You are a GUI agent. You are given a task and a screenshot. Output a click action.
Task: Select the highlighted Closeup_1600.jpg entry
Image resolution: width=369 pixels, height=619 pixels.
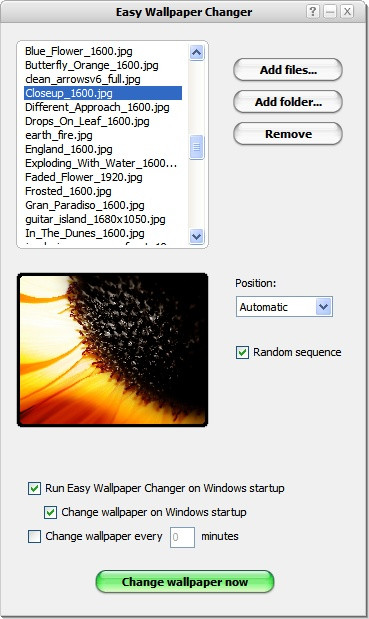coord(103,93)
